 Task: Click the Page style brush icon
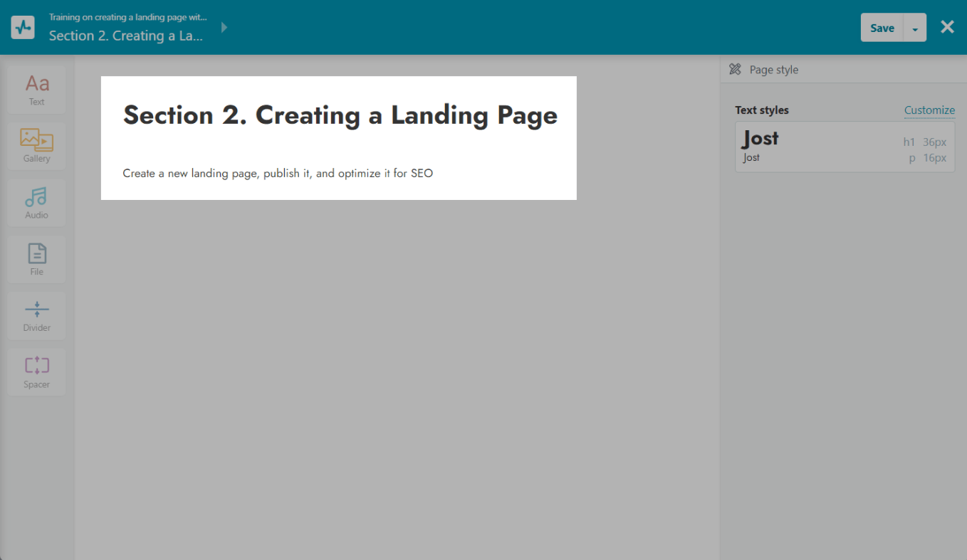736,70
